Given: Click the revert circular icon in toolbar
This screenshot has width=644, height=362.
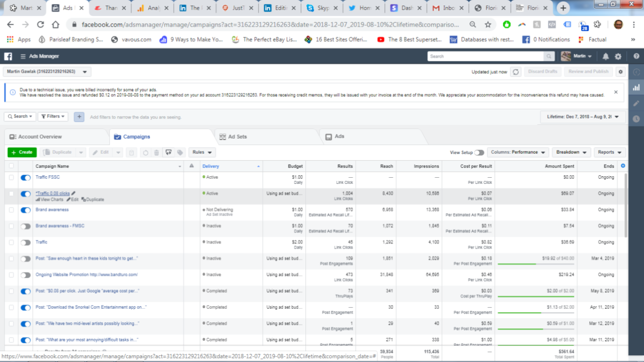Looking at the screenshot, I should [145, 153].
